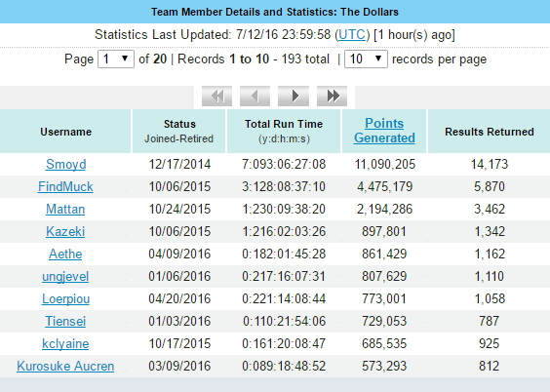
Task: Open user Smoyd's profile link
Action: point(66,164)
